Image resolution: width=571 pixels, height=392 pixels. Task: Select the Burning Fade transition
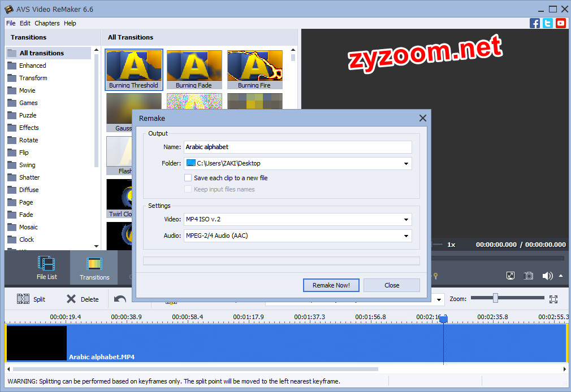[x=194, y=69]
